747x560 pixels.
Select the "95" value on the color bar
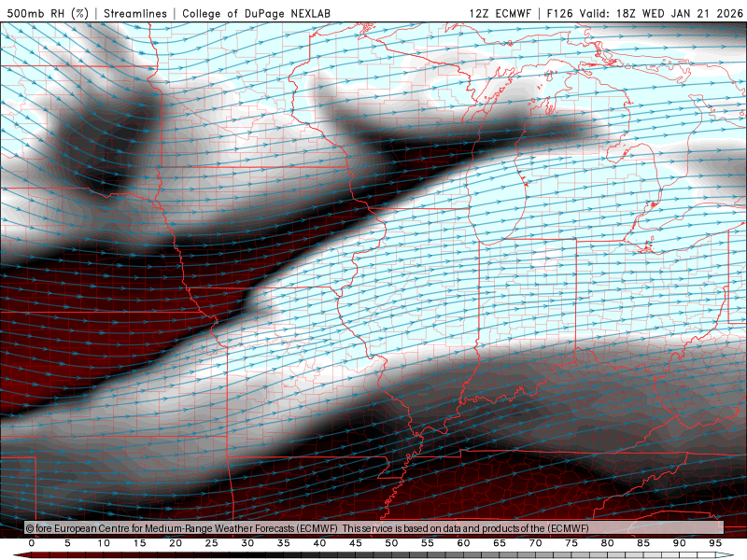[715, 543]
